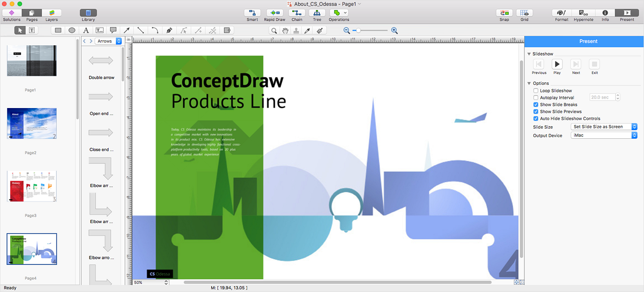The height and width of the screenshot is (292, 644).
Task: Collapse the Slideshow section
Action: pyautogui.click(x=529, y=54)
